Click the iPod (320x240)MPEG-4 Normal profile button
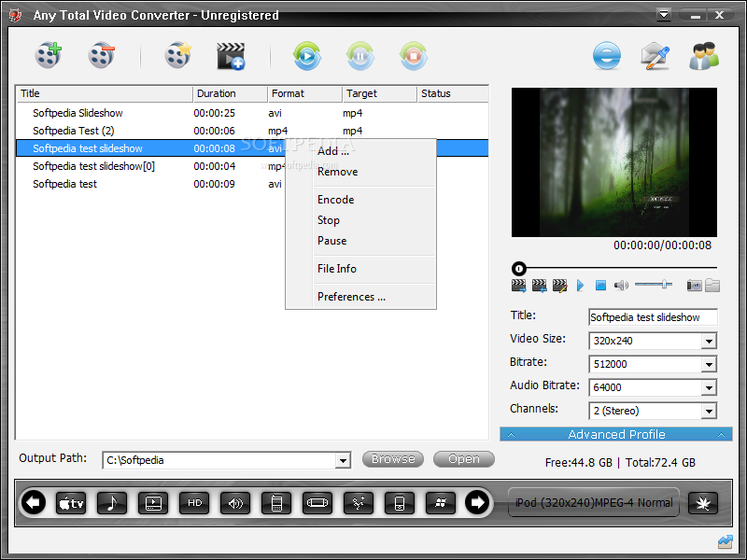This screenshot has width=747, height=560. 594,503
